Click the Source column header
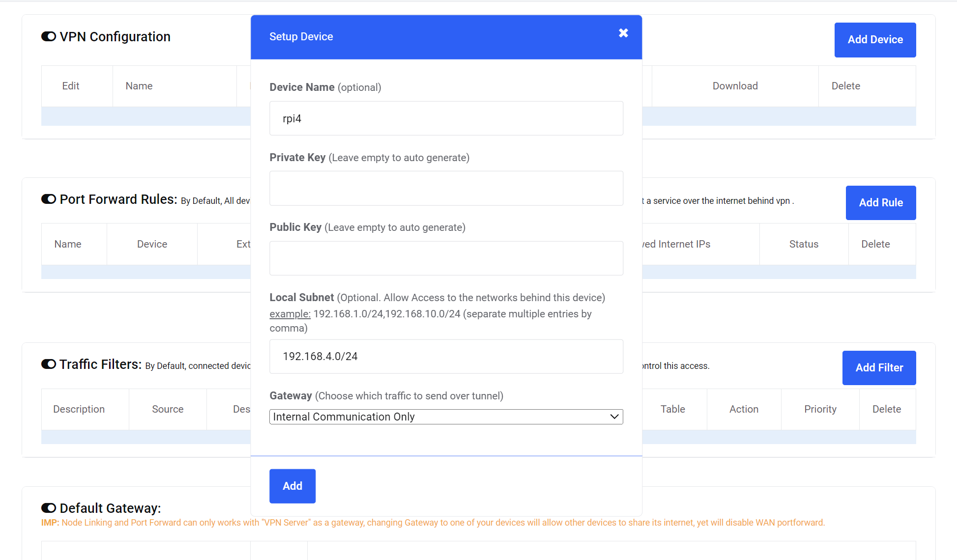This screenshot has height=560, width=957. (x=168, y=409)
